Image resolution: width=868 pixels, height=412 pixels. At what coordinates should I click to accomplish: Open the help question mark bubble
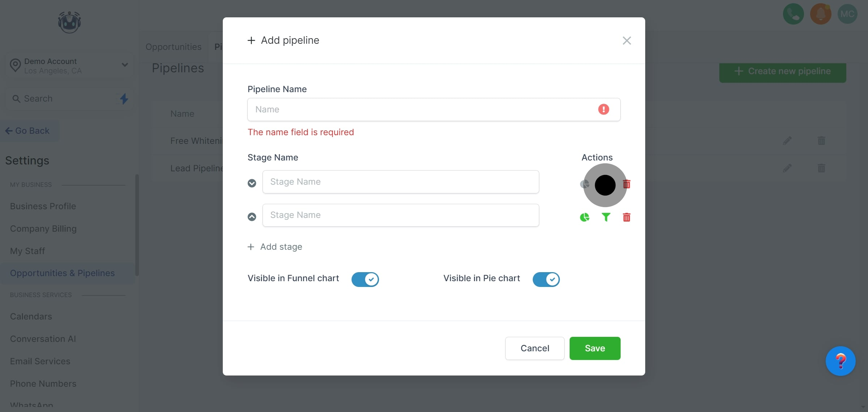840,361
